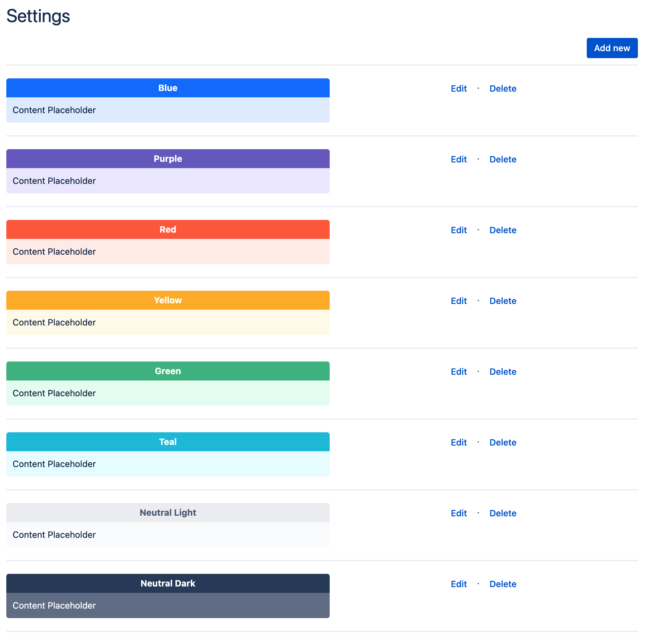The height and width of the screenshot is (644, 648).
Task: Delete the Neutral Dark entry
Action: click(x=502, y=584)
